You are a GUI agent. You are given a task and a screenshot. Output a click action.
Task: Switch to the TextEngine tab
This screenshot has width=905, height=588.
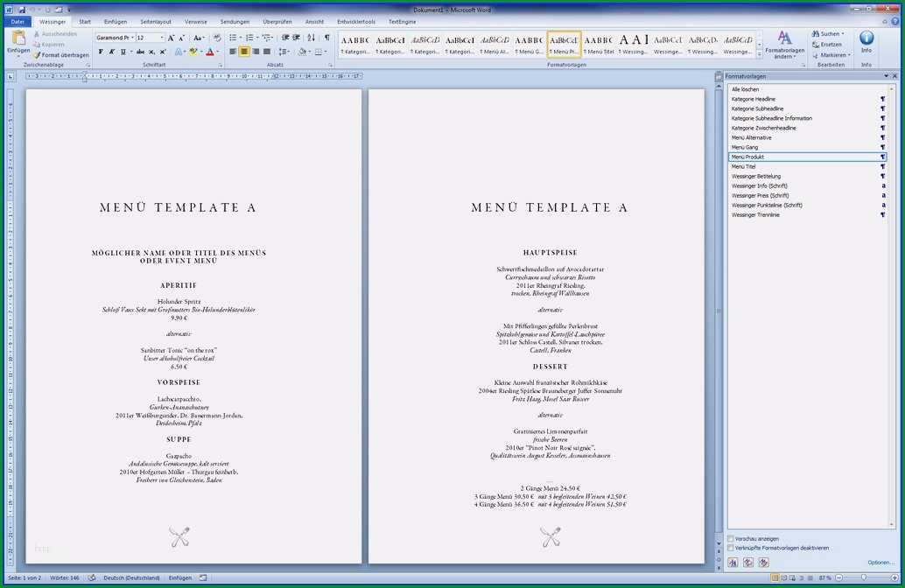coord(403,22)
